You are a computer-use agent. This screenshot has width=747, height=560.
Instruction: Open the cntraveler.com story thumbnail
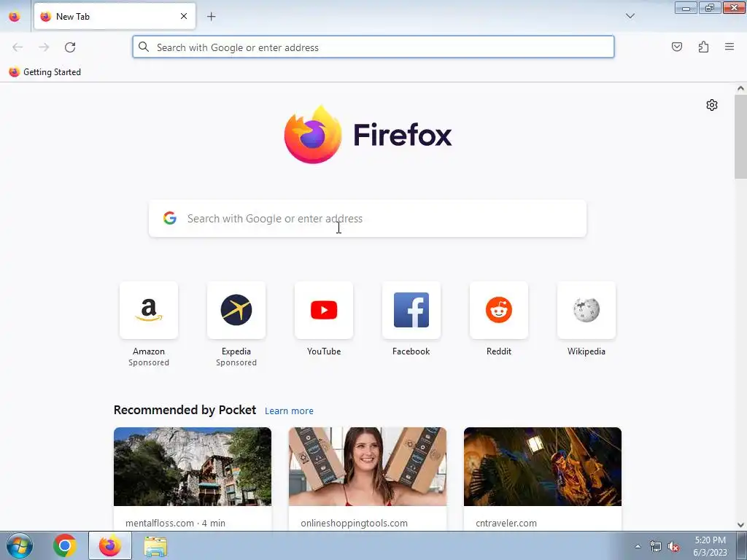(543, 466)
